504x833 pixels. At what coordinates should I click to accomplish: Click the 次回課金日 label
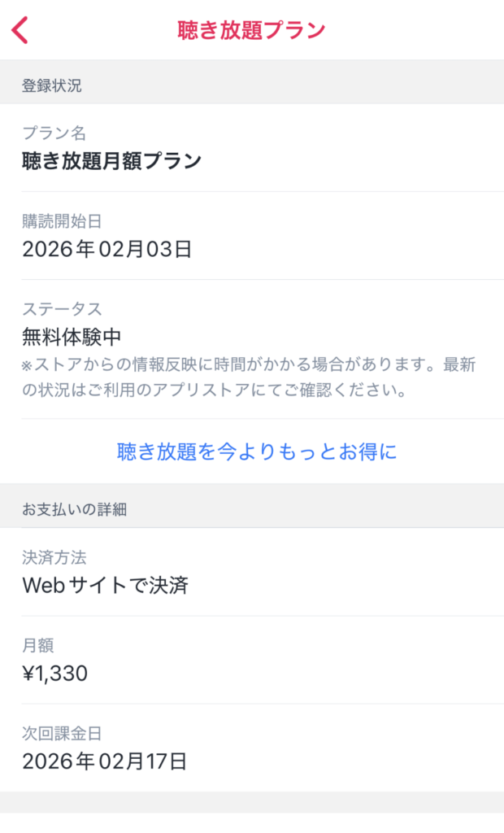(x=62, y=734)
